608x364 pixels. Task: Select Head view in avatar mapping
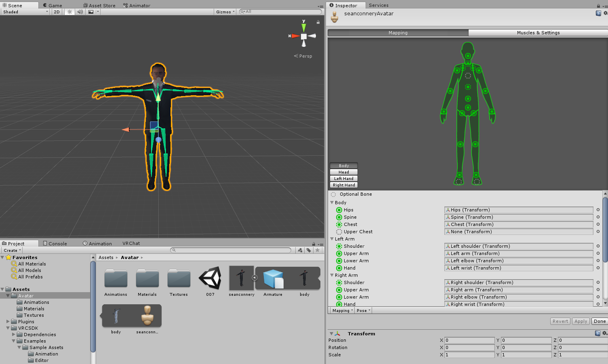tap(344, 172)
